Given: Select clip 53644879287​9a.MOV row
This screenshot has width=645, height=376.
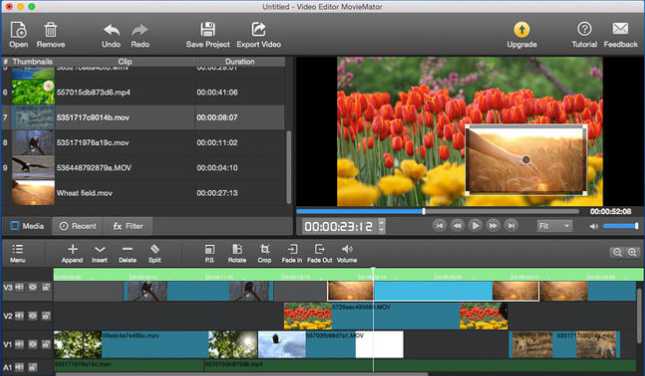Looking at the screenshot, I should click(x=143, y=167).
